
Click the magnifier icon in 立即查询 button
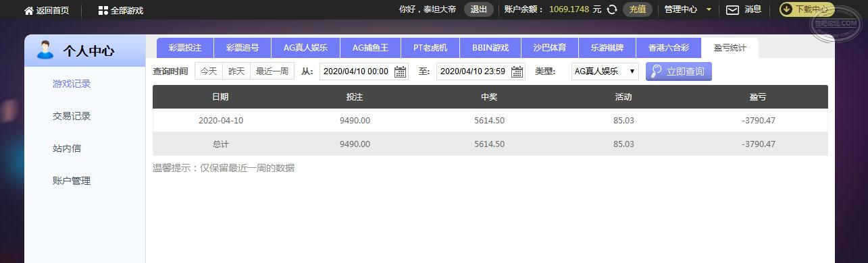pyautogui.click(x=656, y=71)
